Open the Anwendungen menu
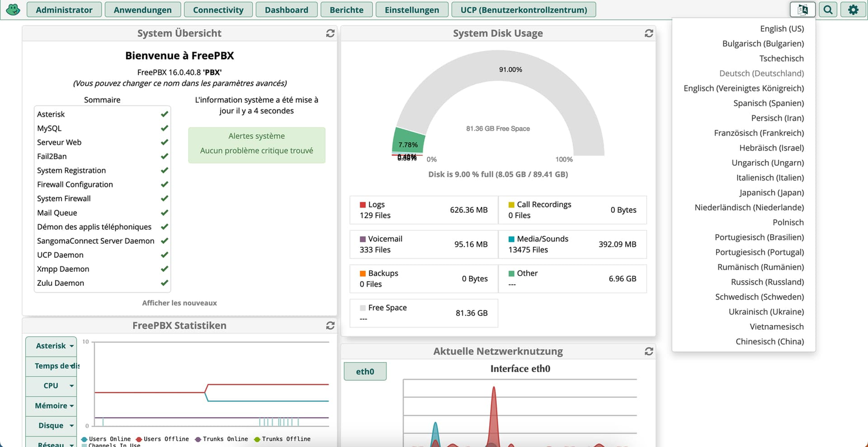This screenshot has width=868, height=447. point(143,9)
